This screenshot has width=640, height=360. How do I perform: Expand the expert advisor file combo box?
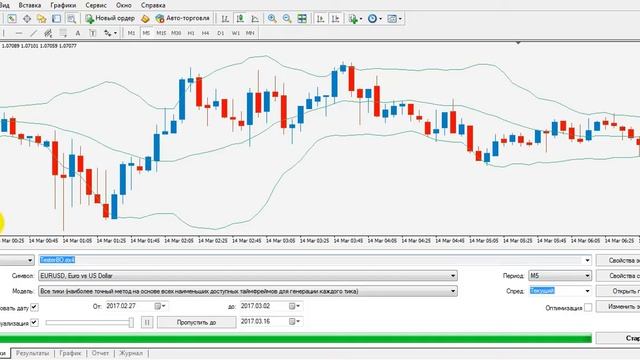click(x=587, y=260)
